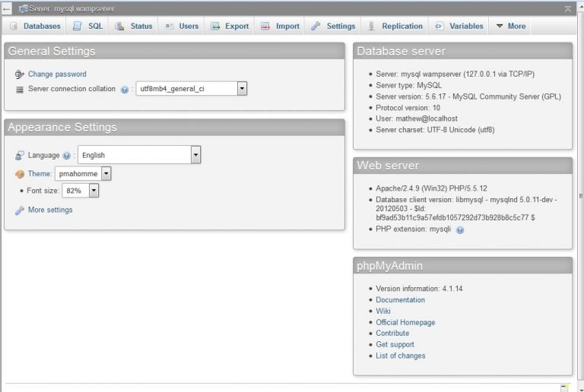Open the Replication tab

[x=395, y=26]
